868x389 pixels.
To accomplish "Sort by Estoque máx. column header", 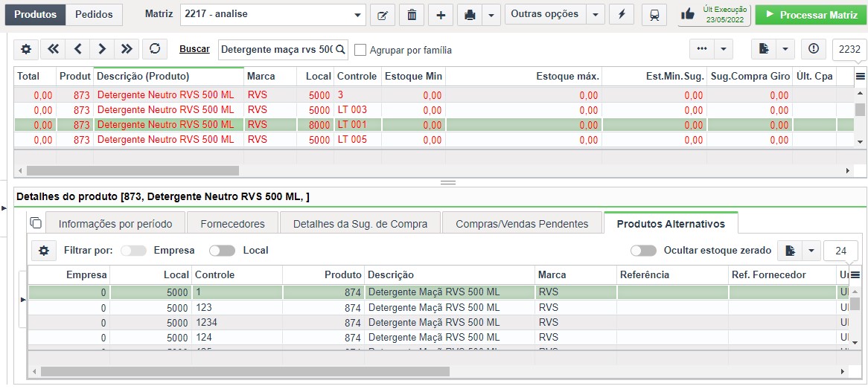I will point(523,77).
